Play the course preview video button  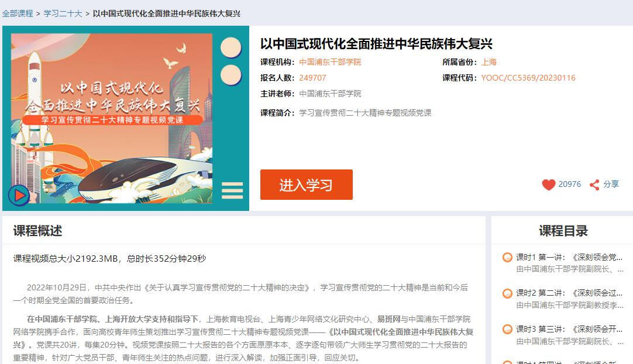(19, 196)
